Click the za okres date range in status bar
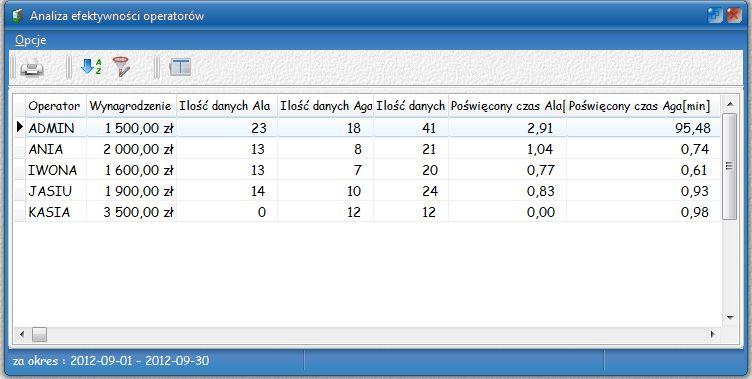 click(x=111, y=361)
